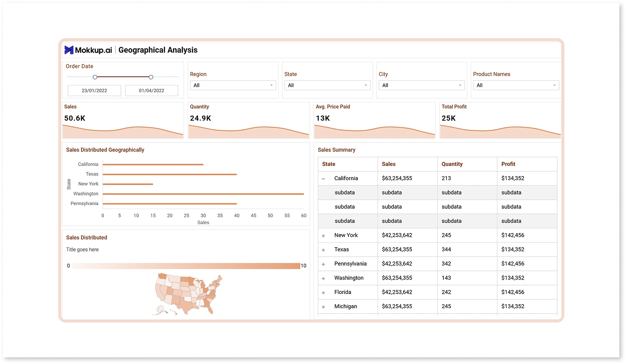Expand the Texas row
Viewport: 626px width, 364px height.
[324, 250]
